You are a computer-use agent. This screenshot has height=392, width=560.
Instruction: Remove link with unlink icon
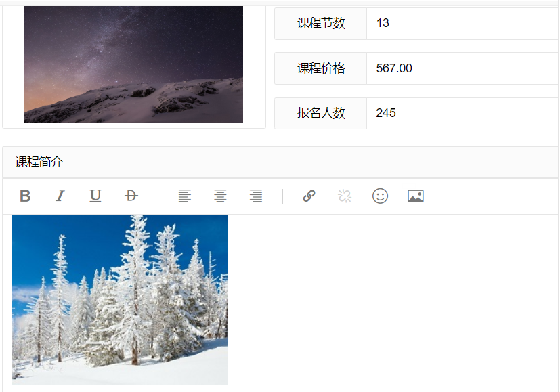[345, 196]
